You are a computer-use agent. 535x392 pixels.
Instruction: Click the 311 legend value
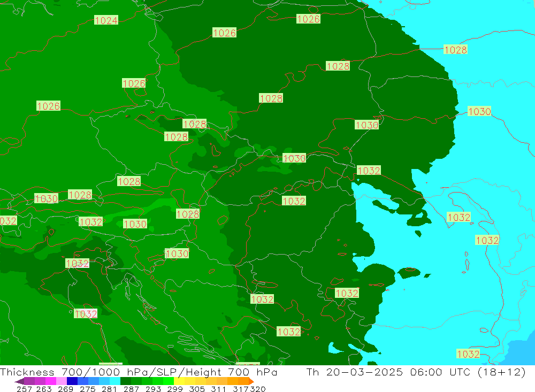point(218,389)
